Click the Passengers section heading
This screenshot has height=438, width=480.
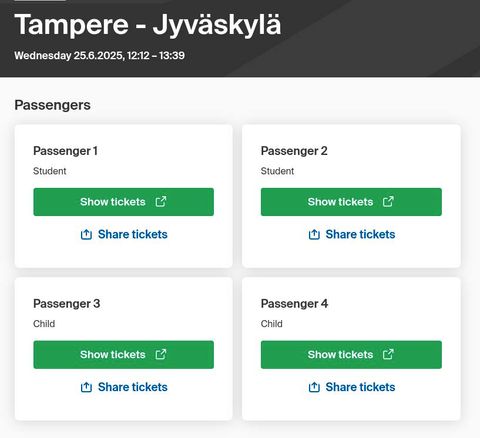[52, 105]
